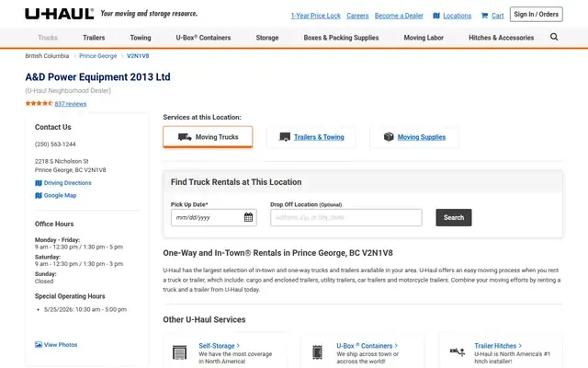Click the shopping cart icon
The width and height of the screenshot is (588, 368).
point(484,16)
